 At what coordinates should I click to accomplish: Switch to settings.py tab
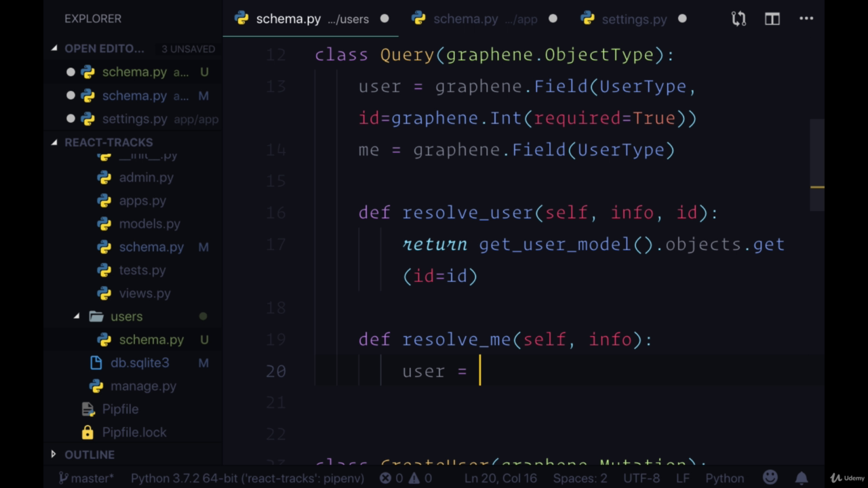coord(633,19)
